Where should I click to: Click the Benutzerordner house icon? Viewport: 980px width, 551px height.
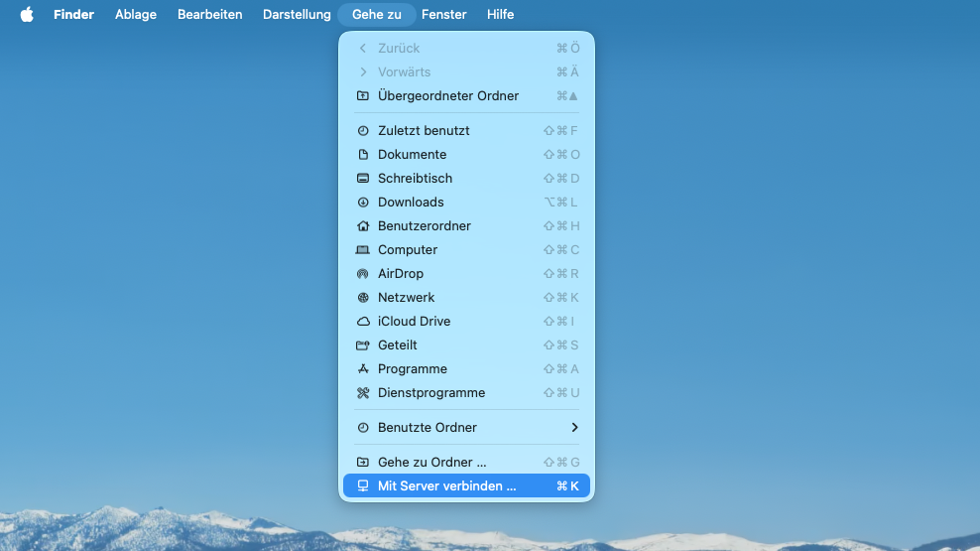(x=362, y=226)
